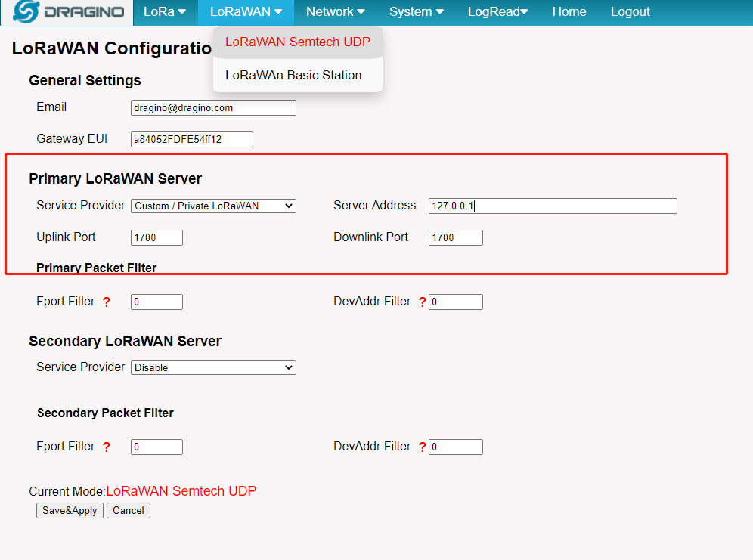Click the Fport Filter help question mark under Primary Packet Filter
Screen dimensions: 753x560
107,302
